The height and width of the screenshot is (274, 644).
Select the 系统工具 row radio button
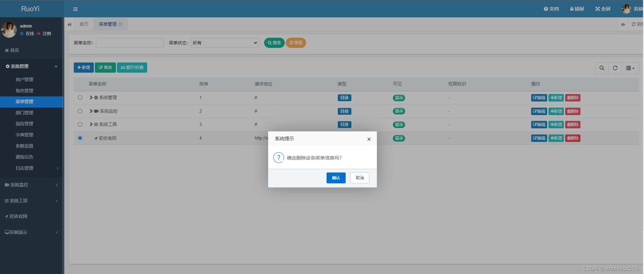click(80, 125)
